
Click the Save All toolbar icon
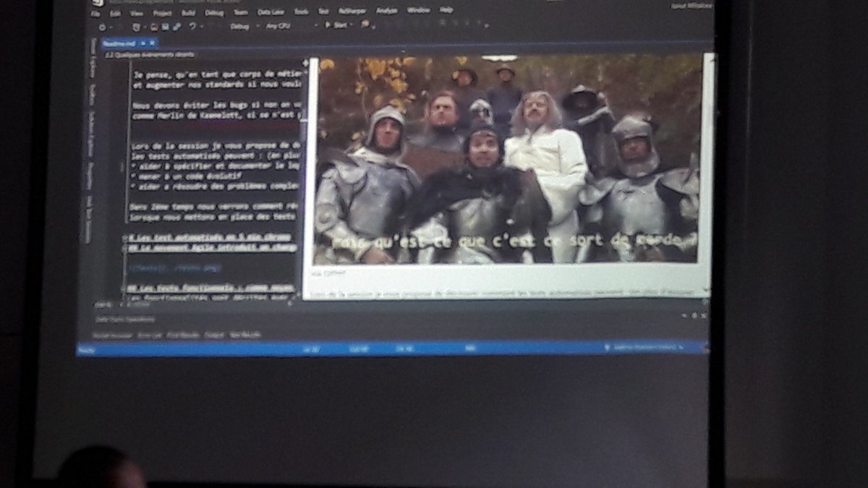coord(177,27)
